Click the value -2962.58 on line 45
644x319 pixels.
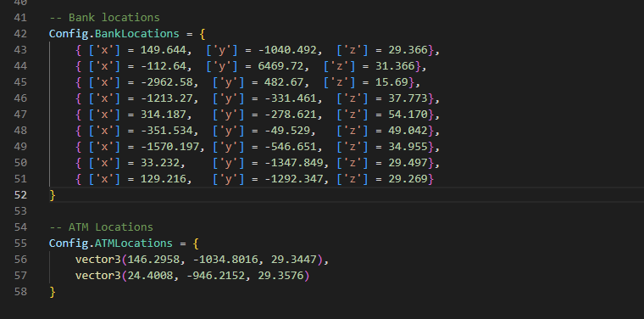166,82
